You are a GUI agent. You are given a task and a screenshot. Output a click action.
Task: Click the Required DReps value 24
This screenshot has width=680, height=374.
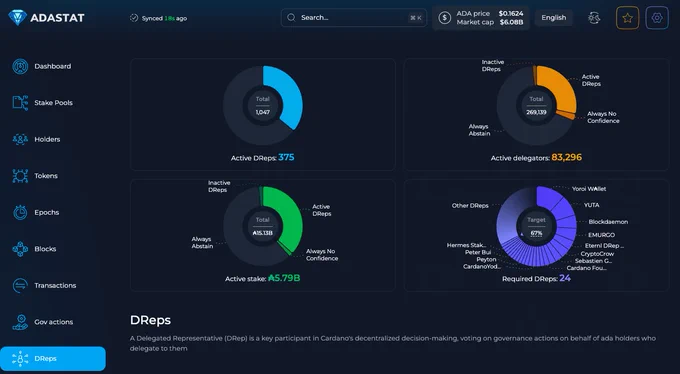(x=565, y=278)
